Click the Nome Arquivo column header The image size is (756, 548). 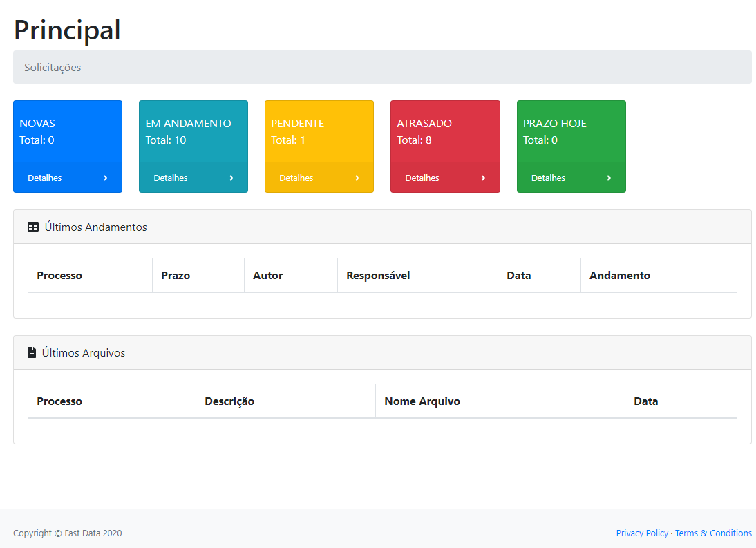(x=422, y=401)
